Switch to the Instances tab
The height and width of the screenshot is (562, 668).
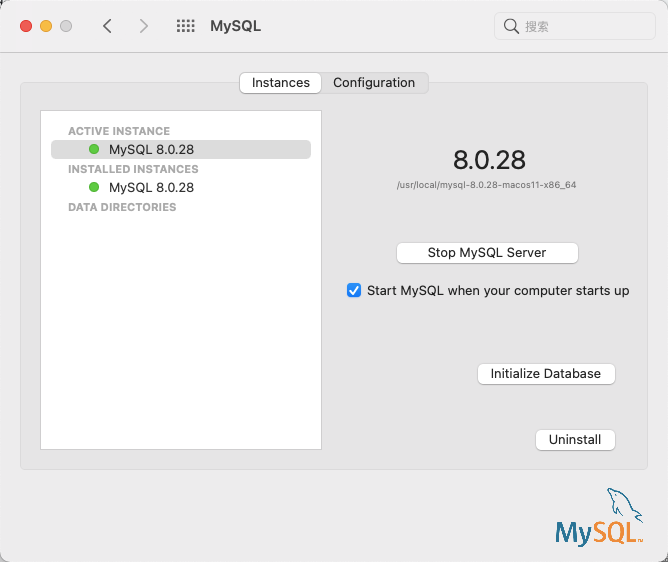pos(280,83)
